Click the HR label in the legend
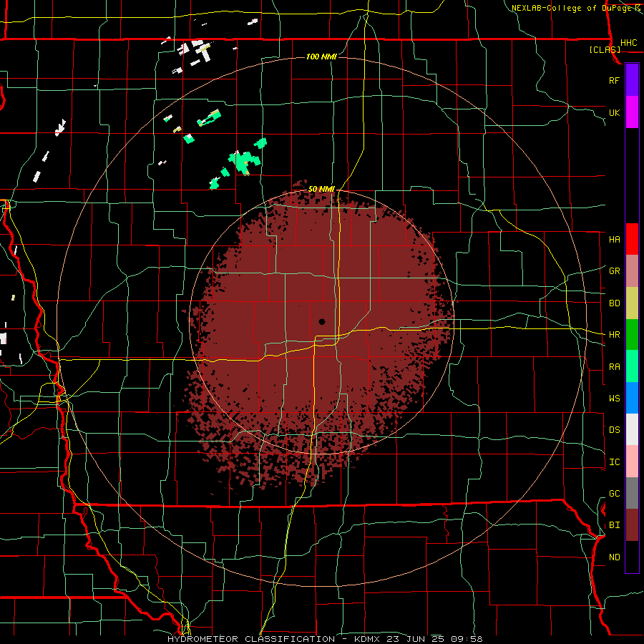This screenshot has height=644, width=644. [x=614, y=335]
